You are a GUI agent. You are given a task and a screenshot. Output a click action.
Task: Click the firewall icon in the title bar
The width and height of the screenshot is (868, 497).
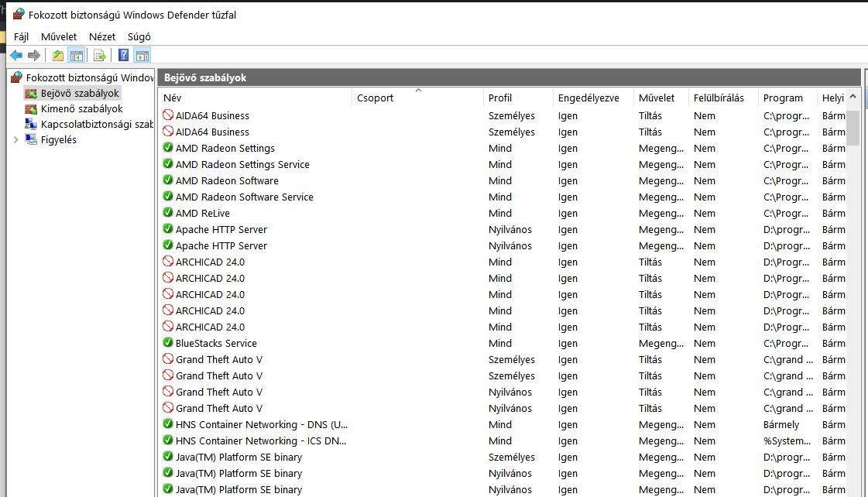point(19,15)
